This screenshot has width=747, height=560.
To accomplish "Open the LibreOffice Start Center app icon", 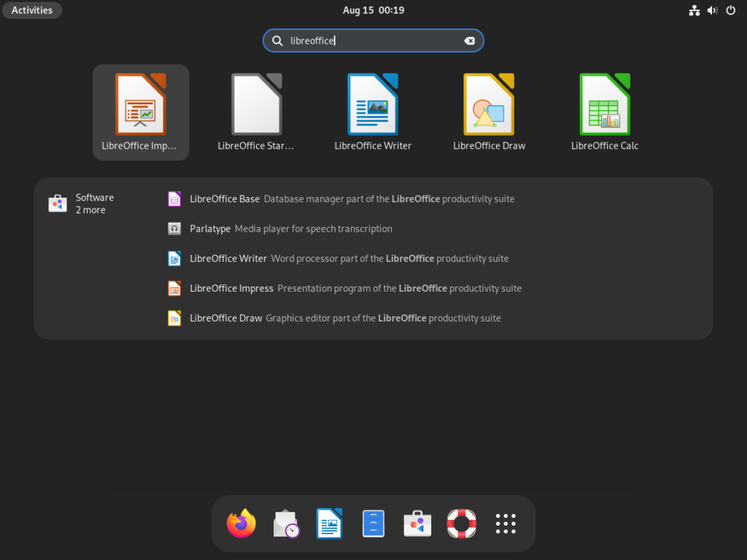I will coord(257,112).
